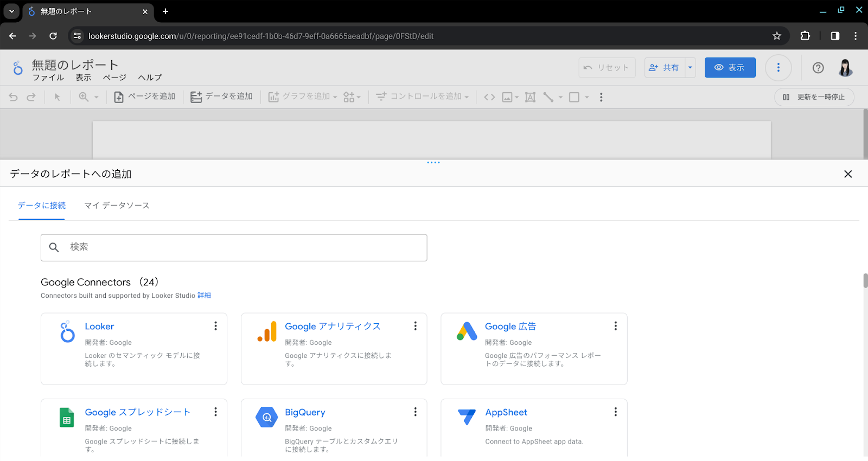Open the insert image dropdown
868x461 pixels.
(x=510, y=97)
